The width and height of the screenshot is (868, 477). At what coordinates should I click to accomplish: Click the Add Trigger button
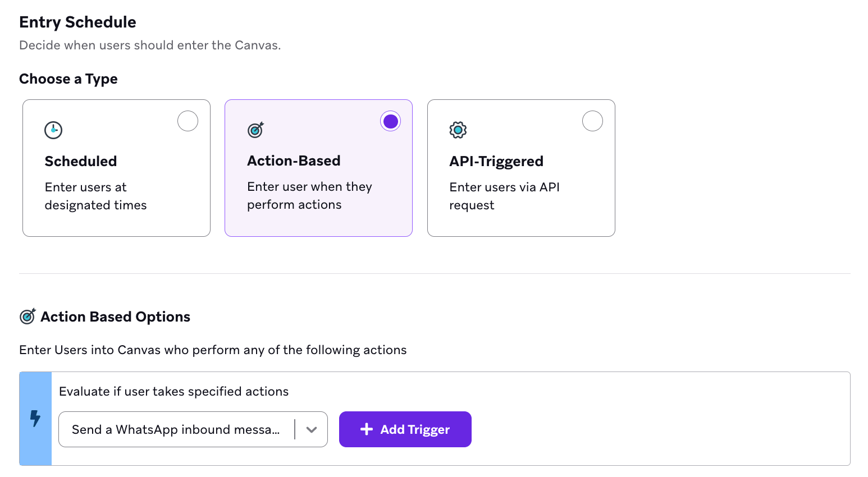pyautogui.click(x=405, y=429)
